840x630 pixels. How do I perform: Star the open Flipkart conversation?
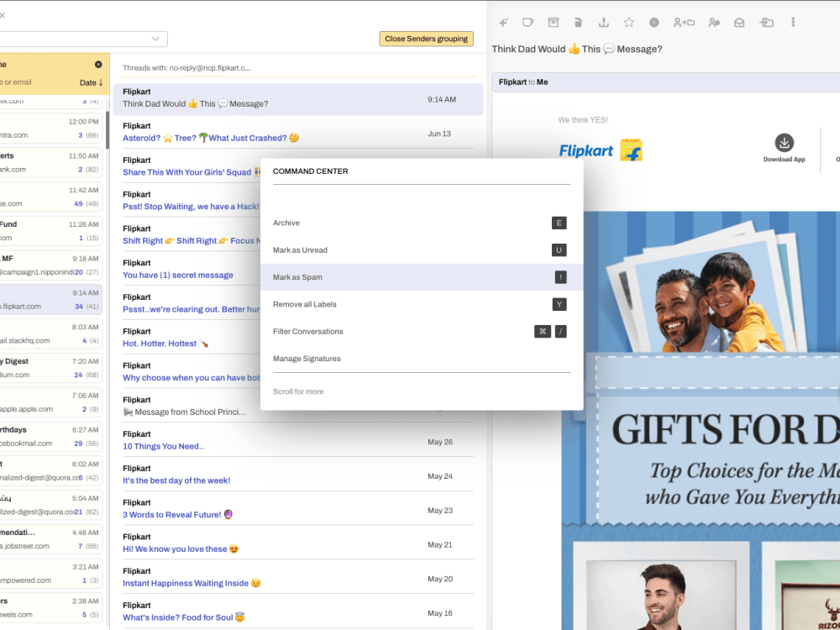[x=629, y=23]
